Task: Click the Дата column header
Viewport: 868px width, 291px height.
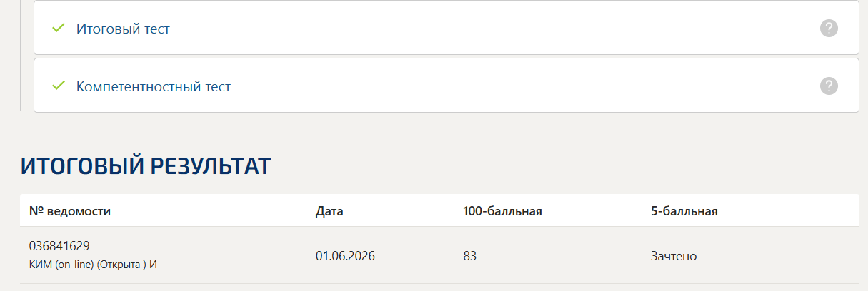Action: 329,211
